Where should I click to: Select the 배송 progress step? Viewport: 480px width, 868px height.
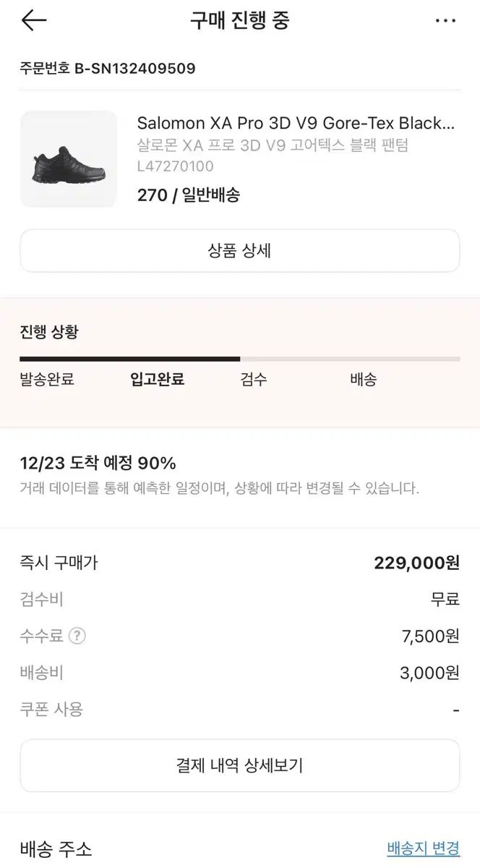click(363, 379)
